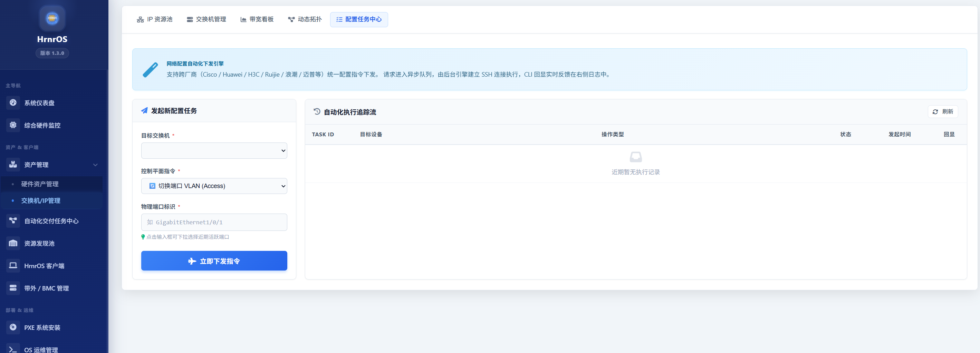980x353 pixels.
Task: Switch to the 配置任务中心 tab
Action: pyautogui.click(x=359, y=19)
